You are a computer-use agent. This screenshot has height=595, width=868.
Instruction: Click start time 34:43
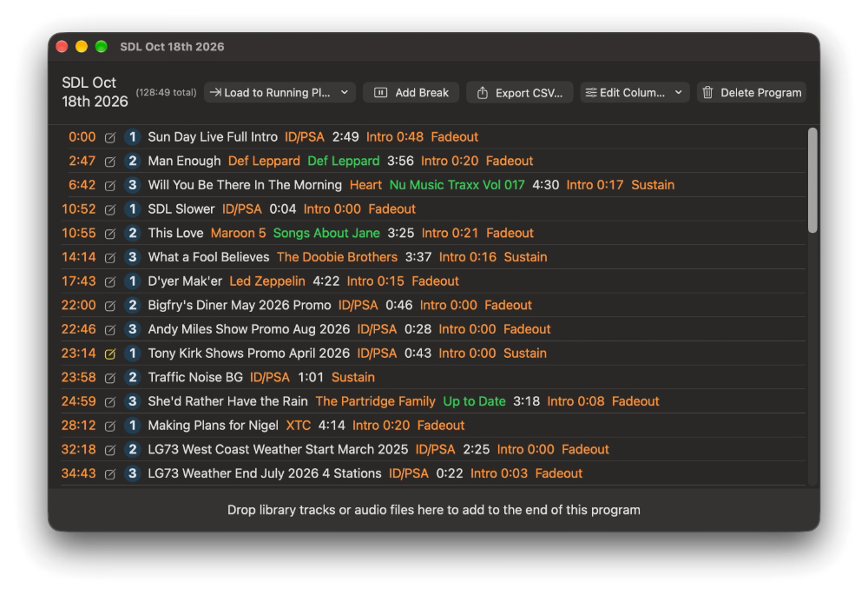79,473
